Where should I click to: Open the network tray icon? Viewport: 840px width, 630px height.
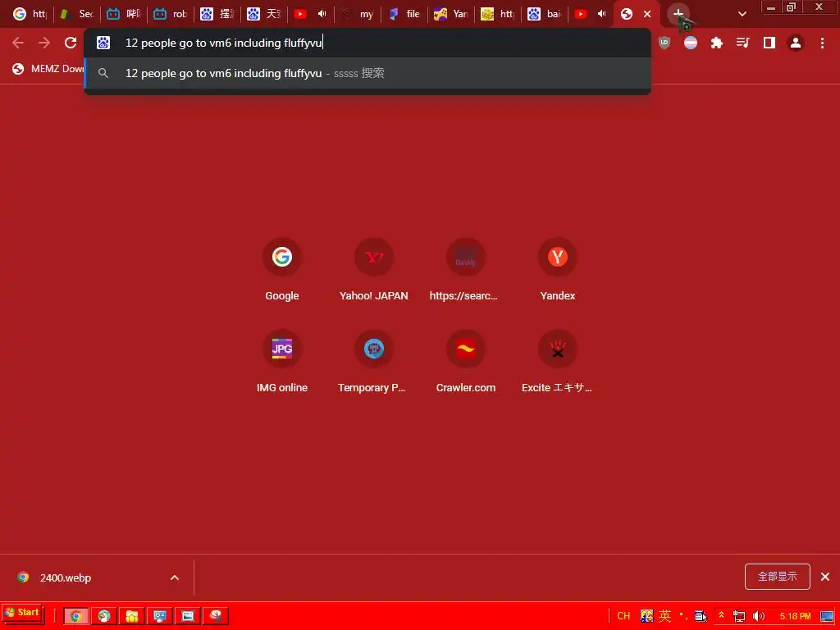coord(739,616)
